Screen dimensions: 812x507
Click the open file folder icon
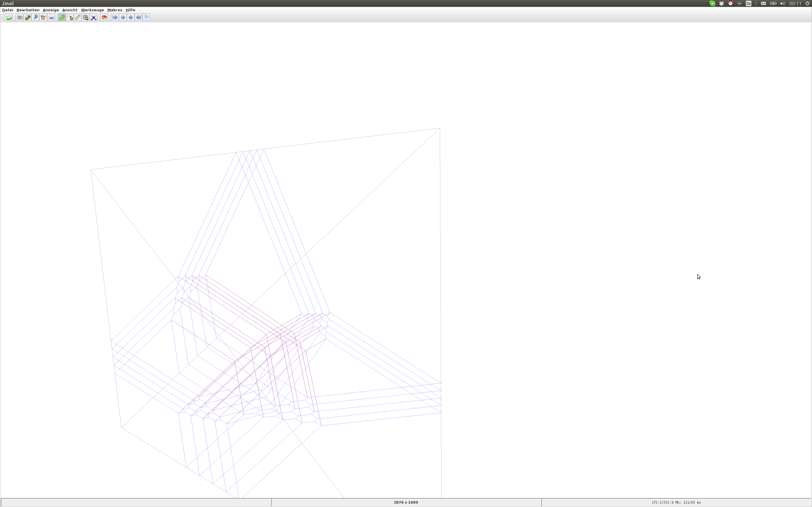pyautogui.click(x=9, y=18)
